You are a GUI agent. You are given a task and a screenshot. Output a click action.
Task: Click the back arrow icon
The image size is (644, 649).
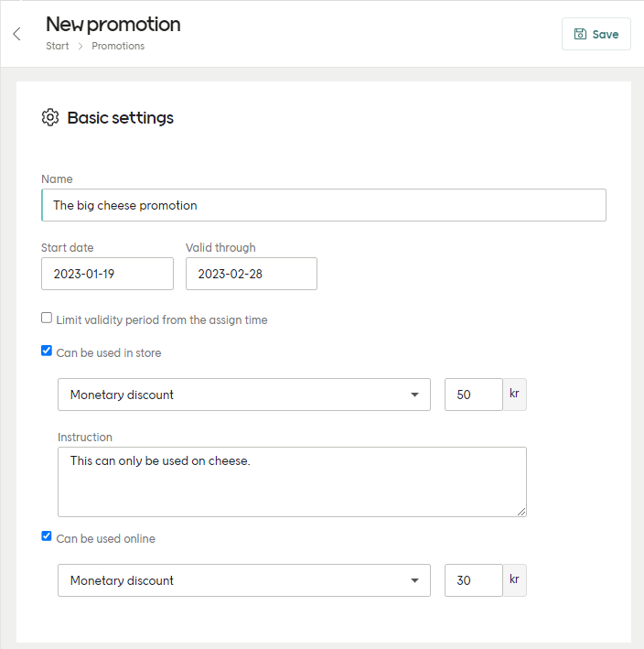[16, 34]
